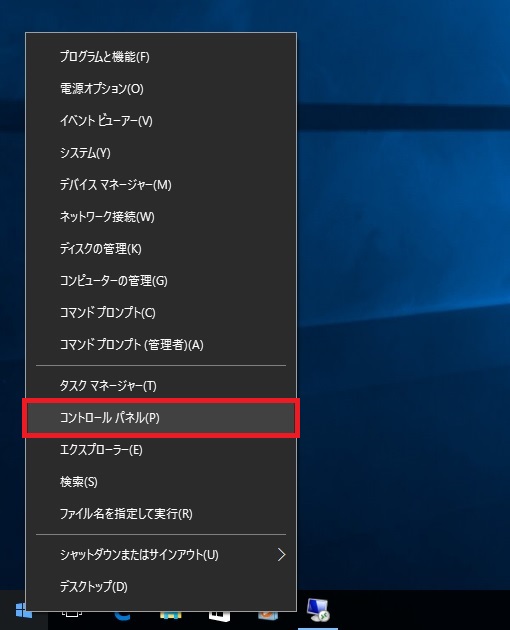The image size is (510, 630).
Task: Launch コマンド プロンプト(C)
Action: (161, 313)
